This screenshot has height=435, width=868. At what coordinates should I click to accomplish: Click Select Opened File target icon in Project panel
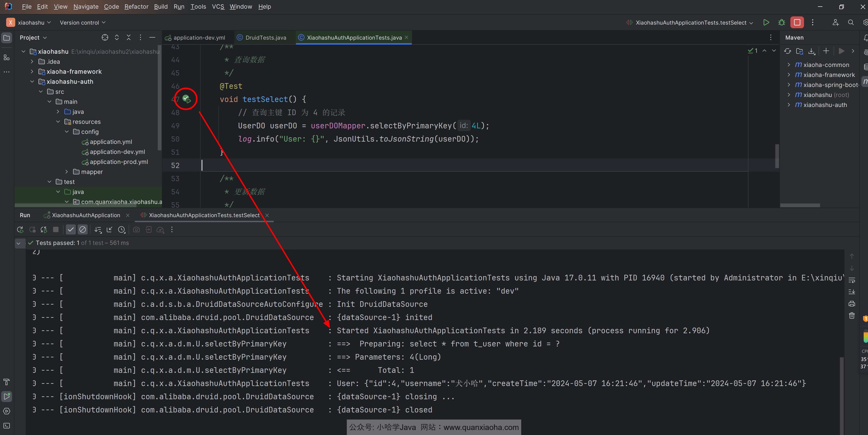(105, 37)
